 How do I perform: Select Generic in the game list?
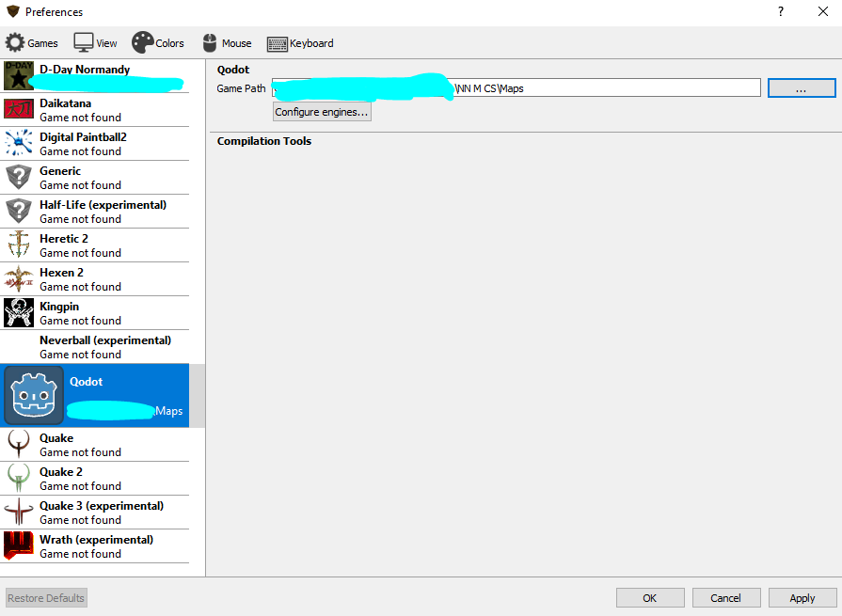94,178
